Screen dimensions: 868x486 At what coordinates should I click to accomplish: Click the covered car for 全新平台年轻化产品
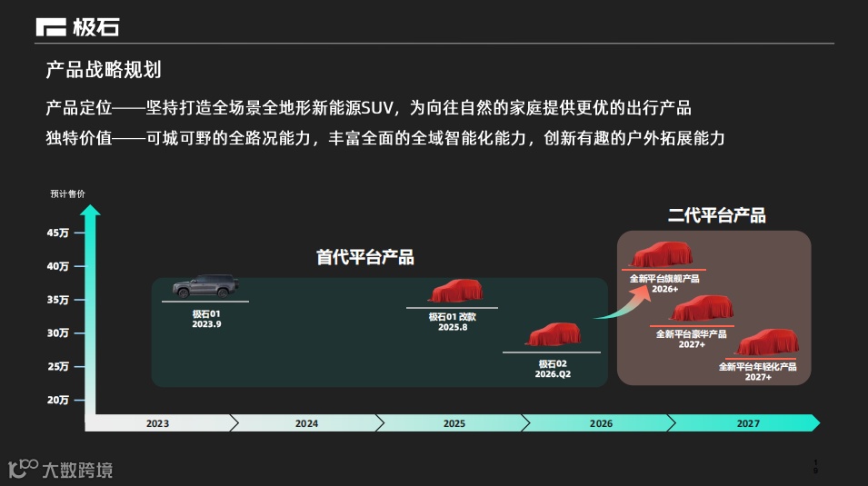(x=767, y=342)
